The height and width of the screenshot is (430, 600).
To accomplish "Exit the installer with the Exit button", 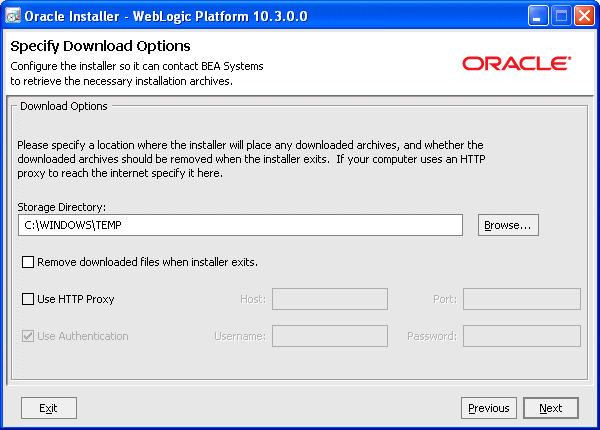I will (49, 408).
